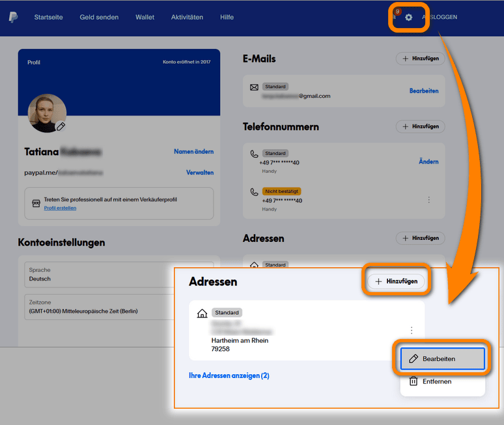Open the Aktivitäten page
Viewport: 504px width, 425px height.
click(187, 18)
